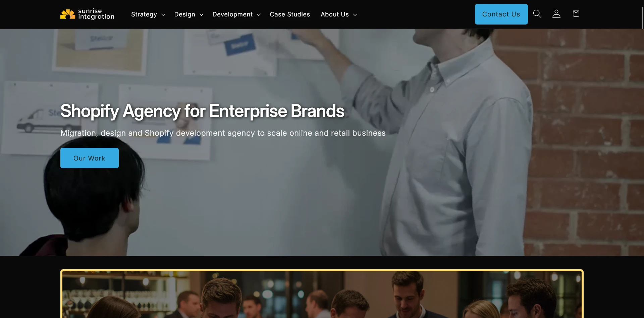644x318 pixels.
Task: Click the Shopify Agency for Enterprise Brands heading
Action: pos(202,111)
